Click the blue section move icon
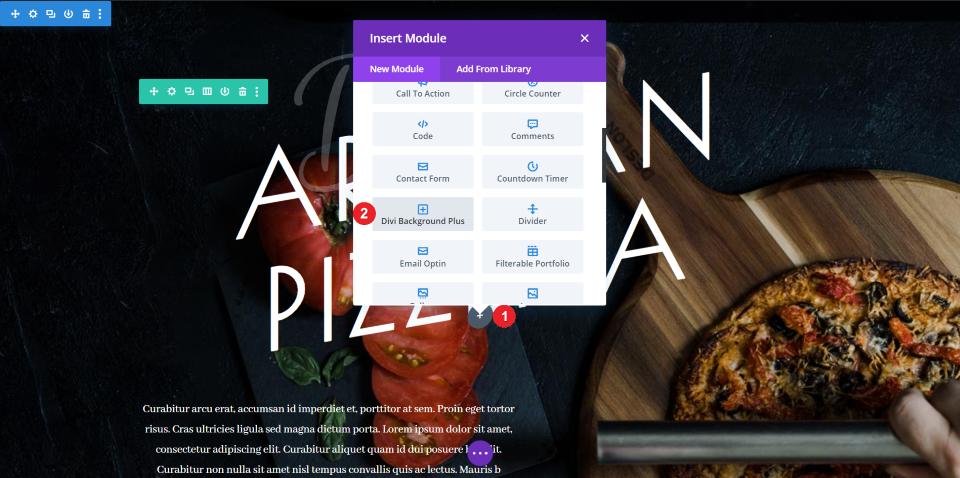The height and width of the screenshot is (478, 960). (x=15, y=13)
